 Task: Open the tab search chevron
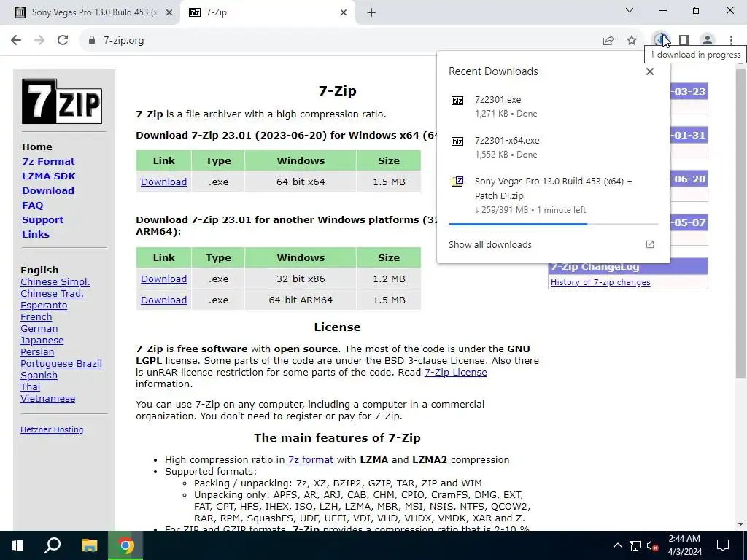tap(630, 10)
